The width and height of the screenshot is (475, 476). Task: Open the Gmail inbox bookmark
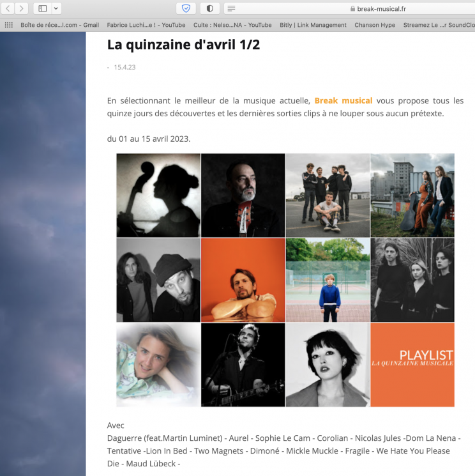click(60, 25)
